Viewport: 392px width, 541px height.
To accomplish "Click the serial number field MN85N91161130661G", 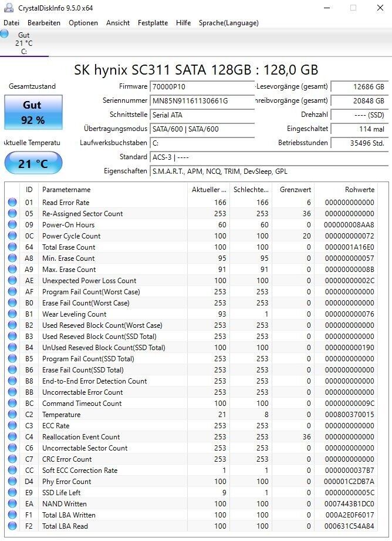I will tap(202, 101).
